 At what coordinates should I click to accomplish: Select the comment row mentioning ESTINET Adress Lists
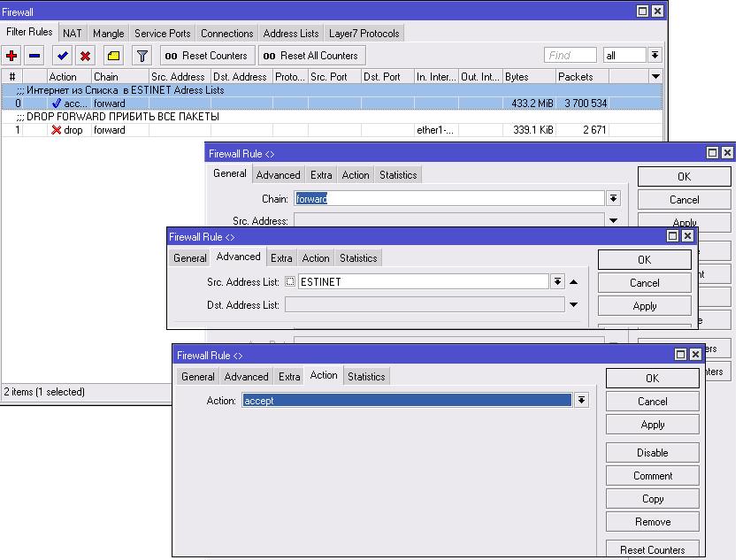tap(332, 90)
